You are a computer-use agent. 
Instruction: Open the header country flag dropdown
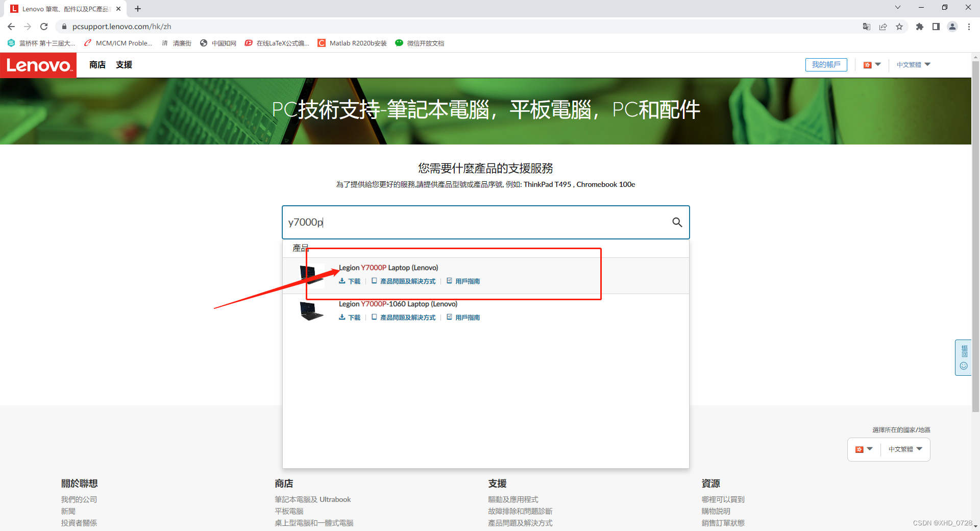click(872, 65)
